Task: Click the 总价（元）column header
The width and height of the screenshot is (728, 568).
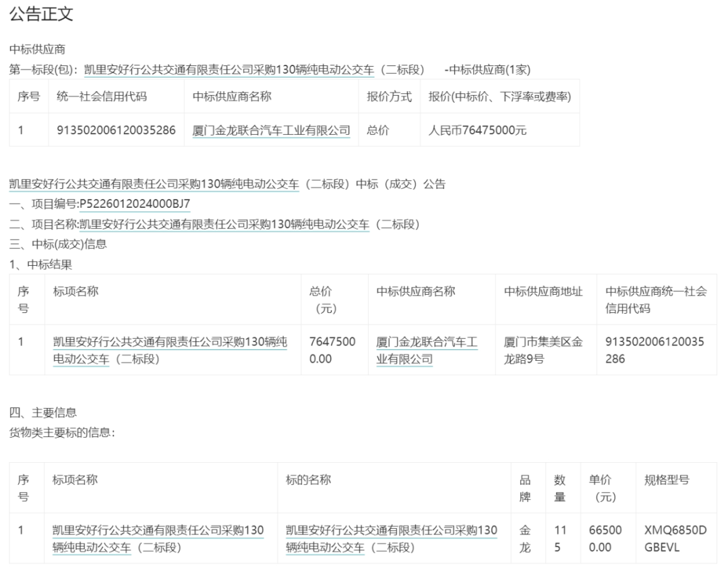Action: (323, 300)
